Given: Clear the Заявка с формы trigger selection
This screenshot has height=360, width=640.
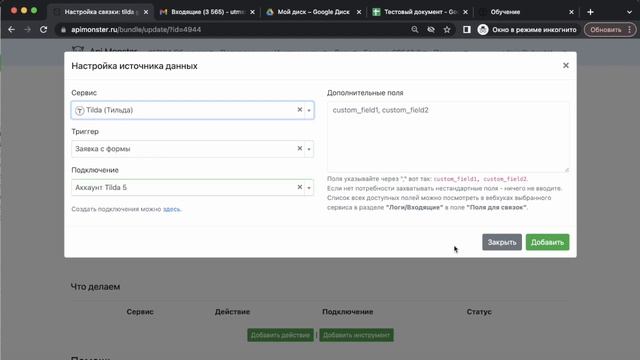Looking at the screenshot, I should point(300,149).
